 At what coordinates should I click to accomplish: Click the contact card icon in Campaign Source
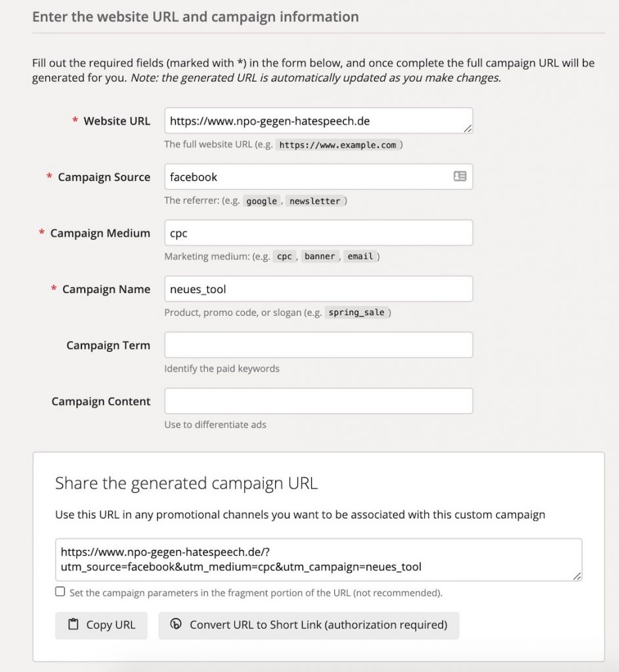pos(459,177)
